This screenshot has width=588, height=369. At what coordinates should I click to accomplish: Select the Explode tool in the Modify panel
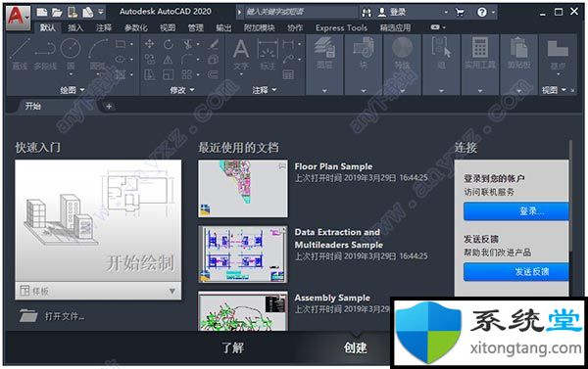(213, 59)
